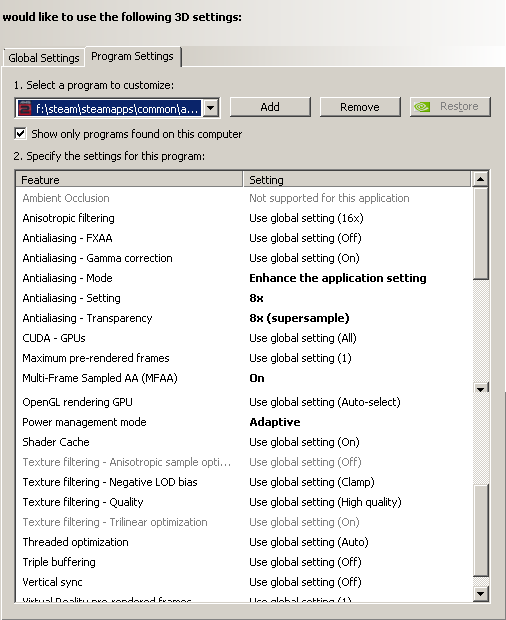Image resolution: width=506 pixels, height=620 pixels.
Task: Select OpenGL rendering GPU row
Action: point(244,402)
